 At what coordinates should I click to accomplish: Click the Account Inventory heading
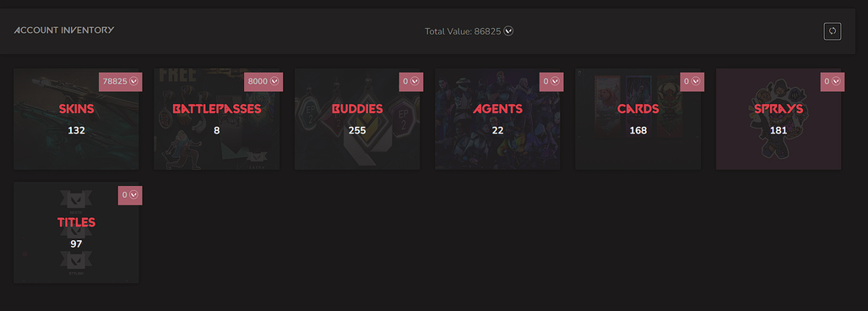pos(64,30)
